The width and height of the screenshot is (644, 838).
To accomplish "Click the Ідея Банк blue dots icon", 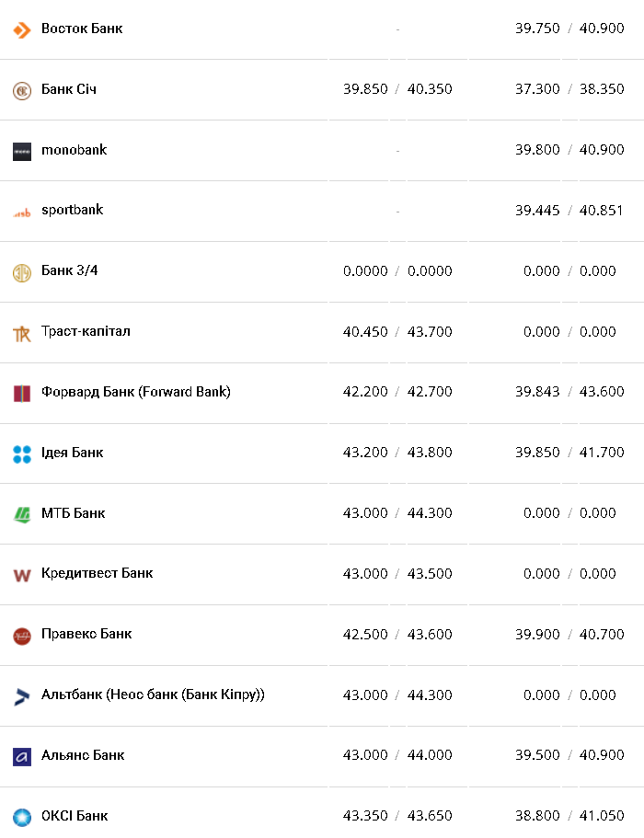I will click(22, 453).
